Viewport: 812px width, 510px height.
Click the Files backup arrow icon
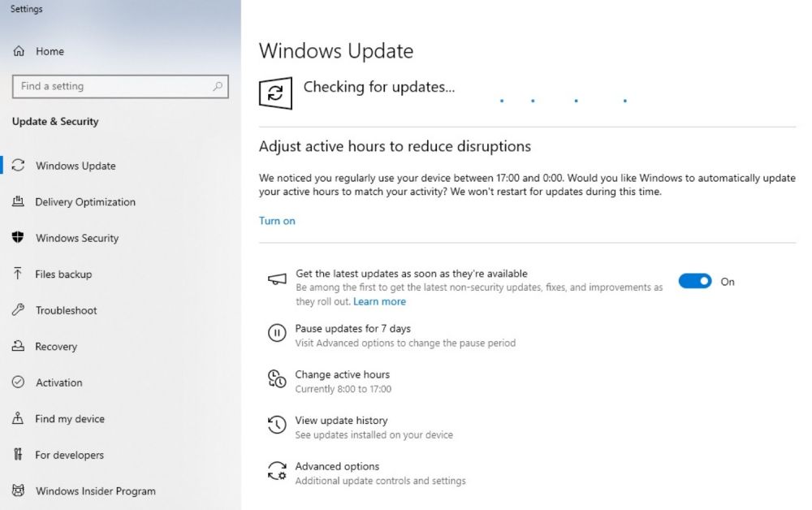pyautogui.click(x=18, y=274)
